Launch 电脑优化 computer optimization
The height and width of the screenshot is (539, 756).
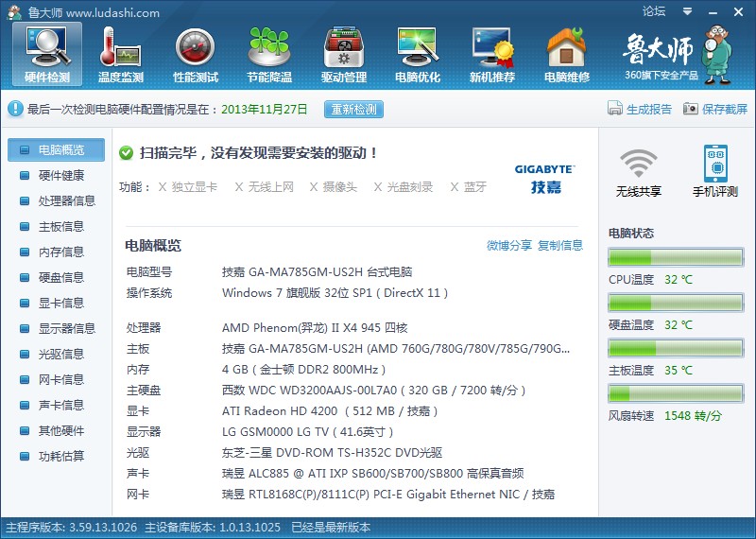(x=418, y=55)
